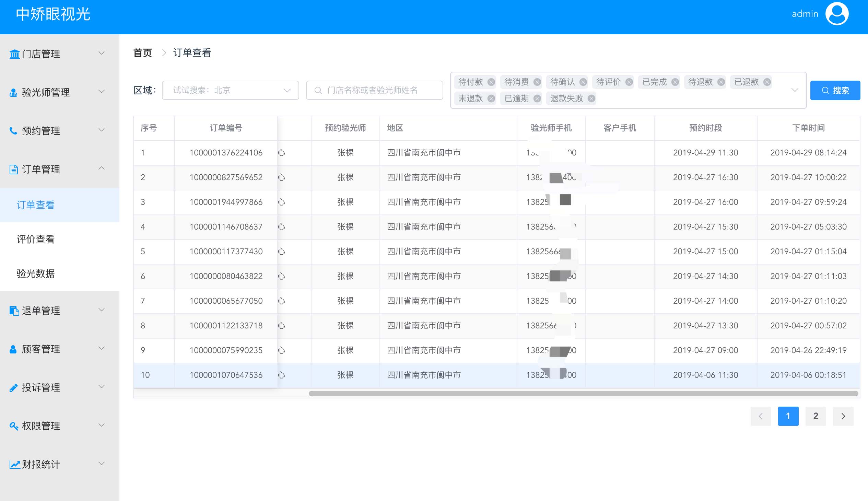Viewport: 868px width, 501px height.
Task: Expand the 权限管理 menu chevron
Action: (102, 425)
